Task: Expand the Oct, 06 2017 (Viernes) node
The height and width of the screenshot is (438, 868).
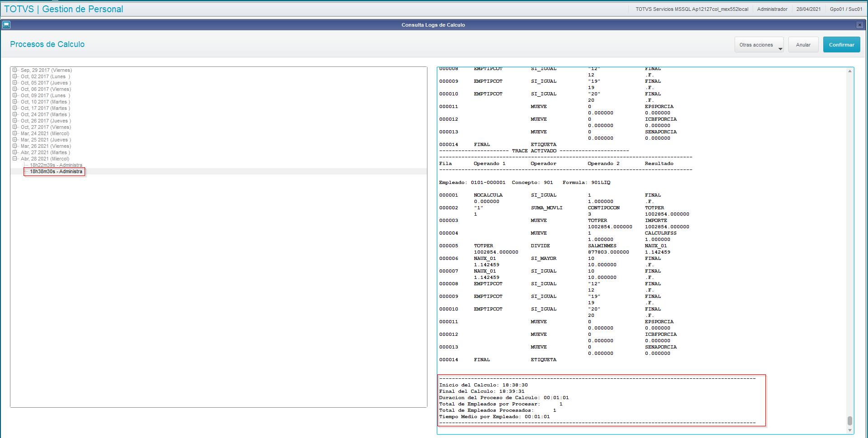Action: pos(15,89)
